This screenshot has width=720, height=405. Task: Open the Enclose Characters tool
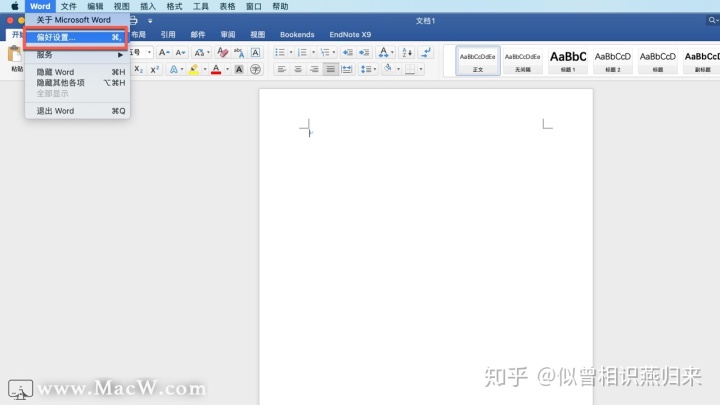(255, 69)
